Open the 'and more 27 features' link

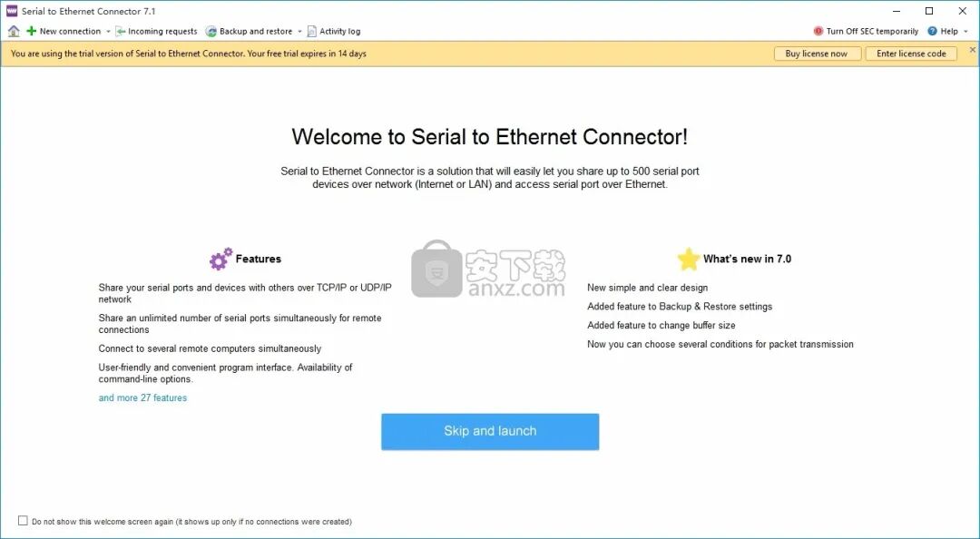[142, 397]
